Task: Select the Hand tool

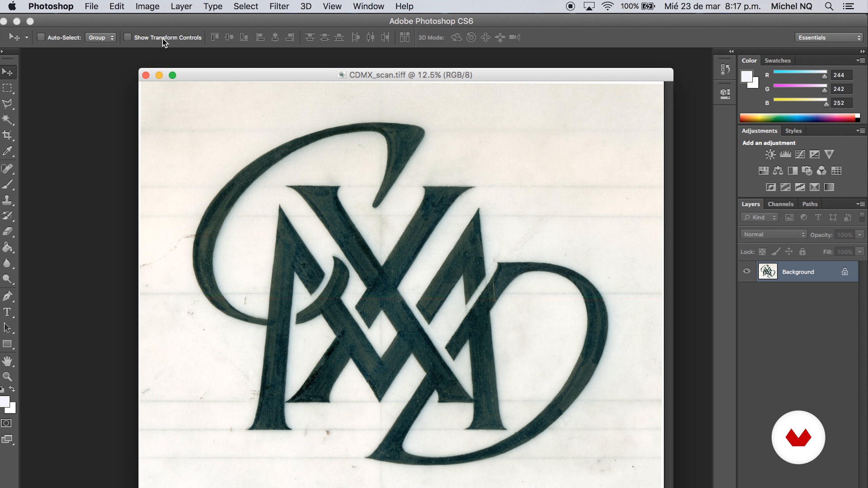Action: (7, 361)
